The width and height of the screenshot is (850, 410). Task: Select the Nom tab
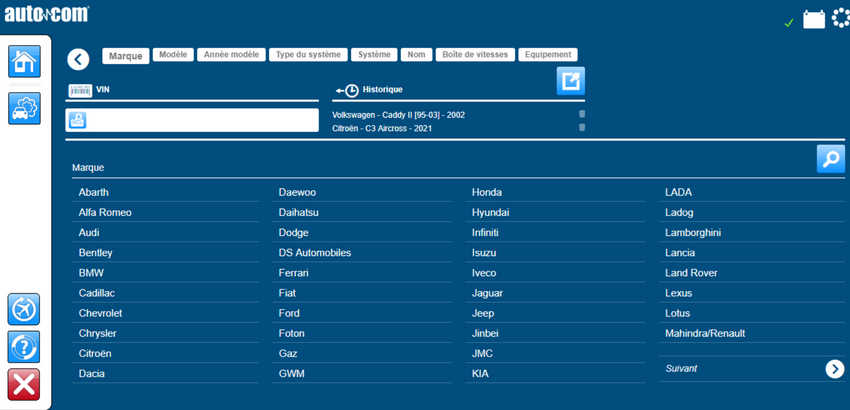pyautogui.click(x=416, y=54)
